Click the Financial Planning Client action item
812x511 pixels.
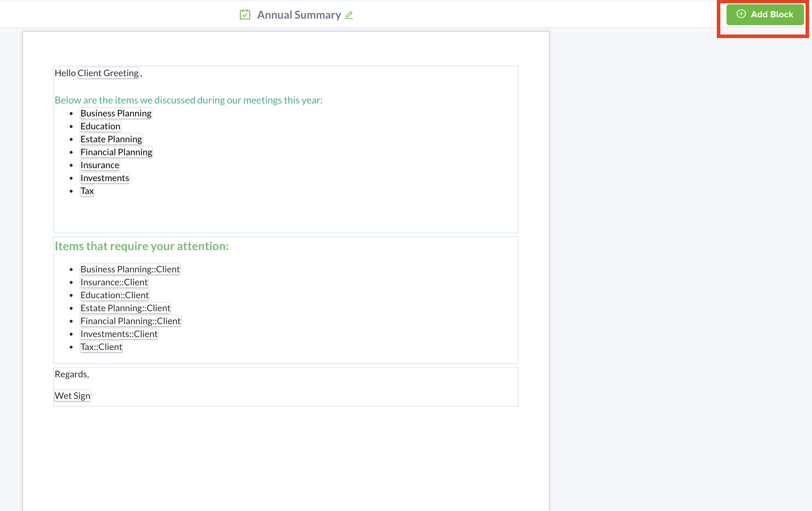131,321
